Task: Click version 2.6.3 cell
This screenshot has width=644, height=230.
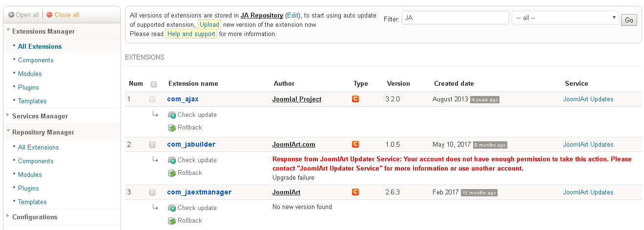Action: (x=393, y=192)
